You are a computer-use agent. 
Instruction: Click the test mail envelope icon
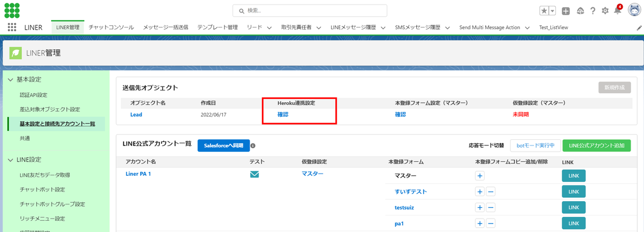pyautogui.click(x=255, y=174)
